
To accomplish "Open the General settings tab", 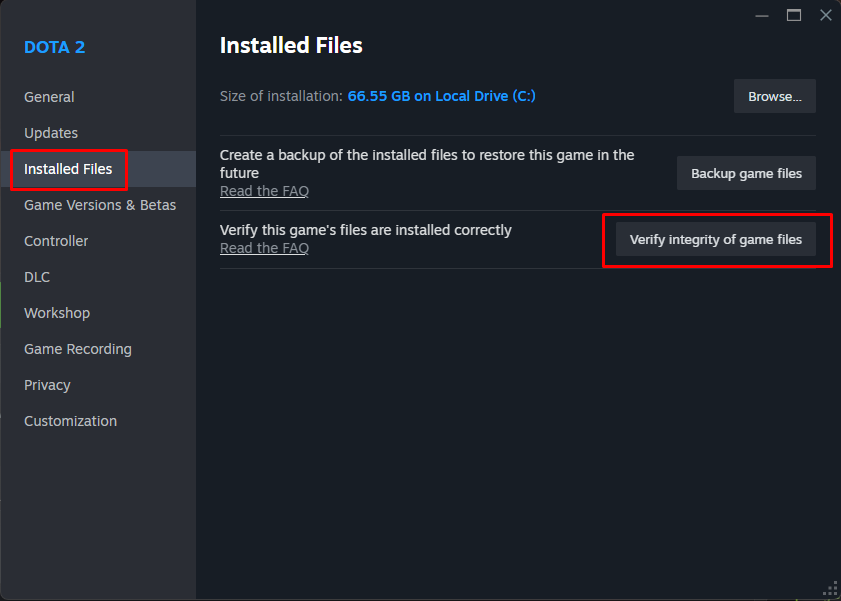I will coord(49,97).
